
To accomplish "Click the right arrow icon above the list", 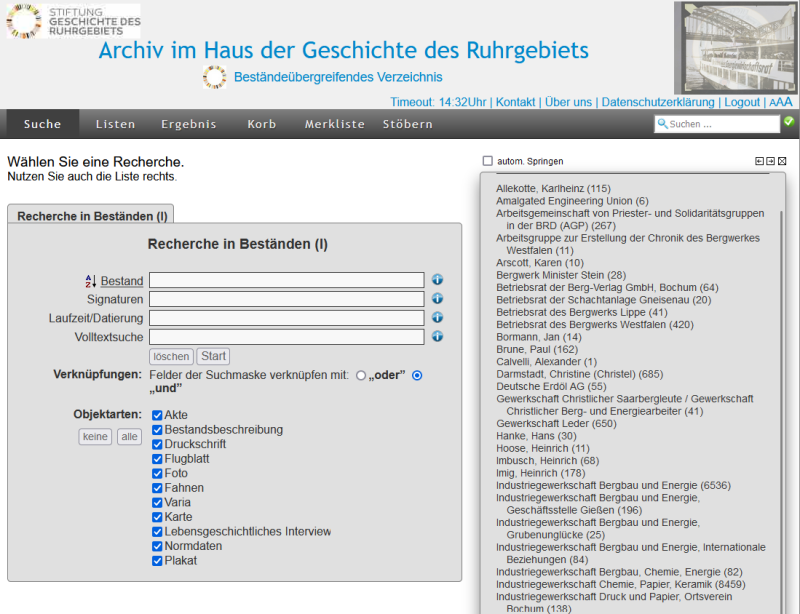I will click(x=770, y=161).
